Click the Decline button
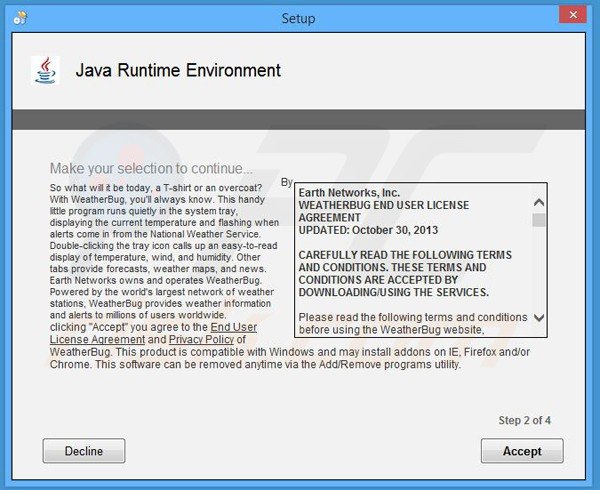 (x=84, y=451)
